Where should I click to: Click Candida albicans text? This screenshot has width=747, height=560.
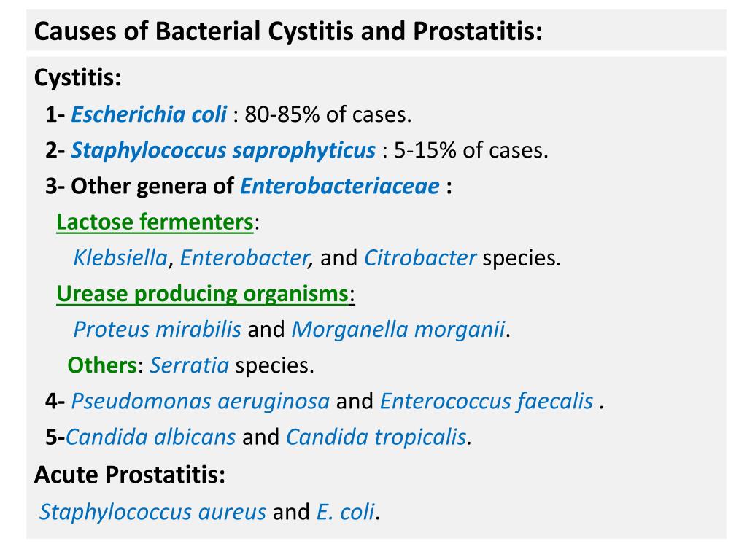[150, 437]
